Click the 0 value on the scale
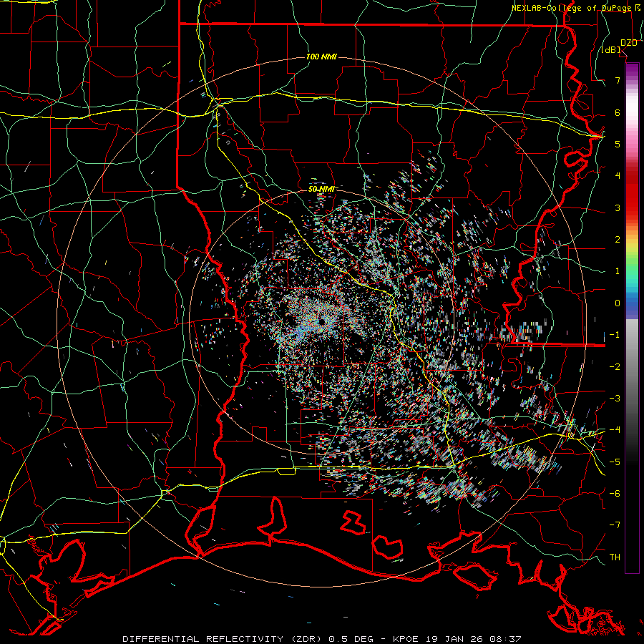Image resolution: width=644 pixels, height=644 pixels. pyautogui.click(x=618, y=303)
